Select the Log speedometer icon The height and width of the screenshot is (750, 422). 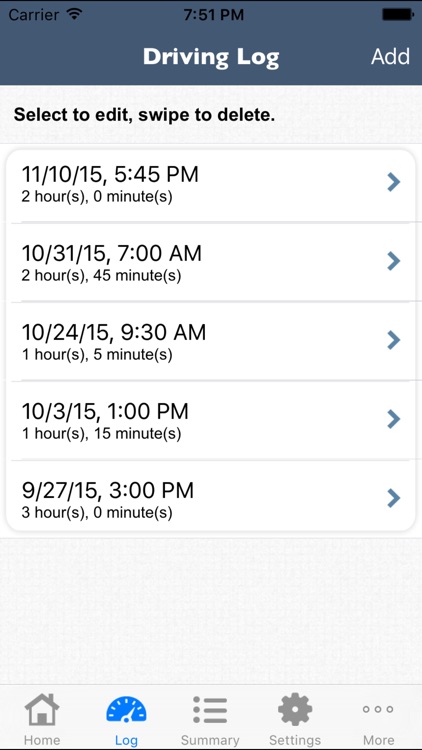pyautogui.click(x=126, y=709)
